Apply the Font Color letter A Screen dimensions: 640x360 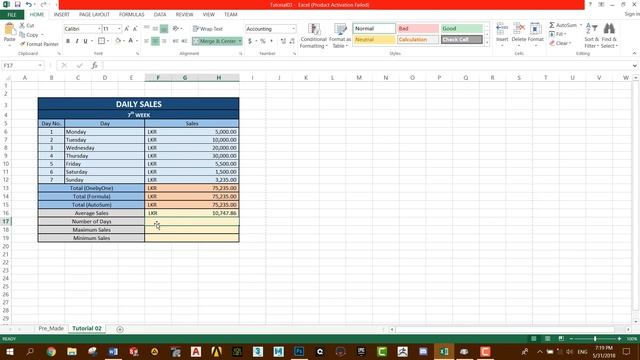[x=131, y=41]
